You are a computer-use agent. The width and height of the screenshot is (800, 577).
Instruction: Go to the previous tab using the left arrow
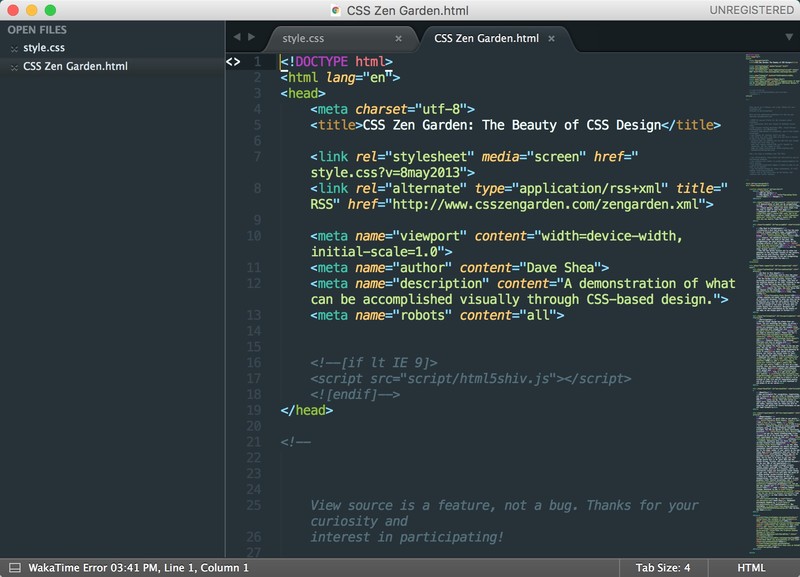[237, 37]
